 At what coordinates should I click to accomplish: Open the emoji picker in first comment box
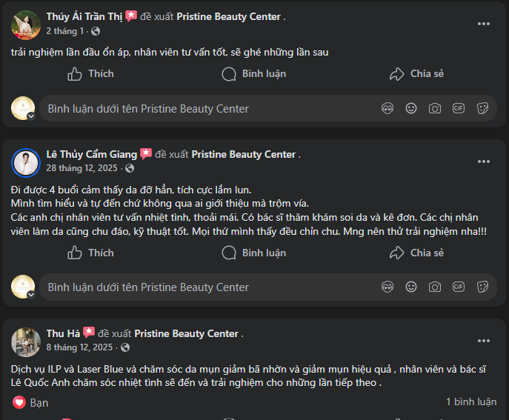[x=411, y=108]
